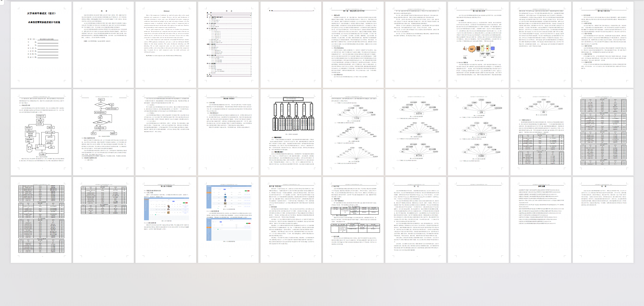Select the 第一章 课题背景 page
Screen dimensions: 644x306
point(353,45)
